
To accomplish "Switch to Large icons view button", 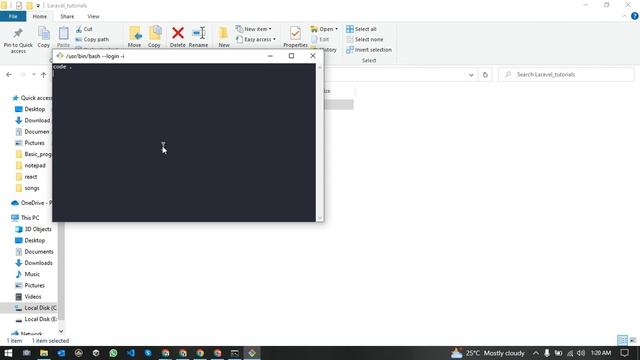I will 633,340.
